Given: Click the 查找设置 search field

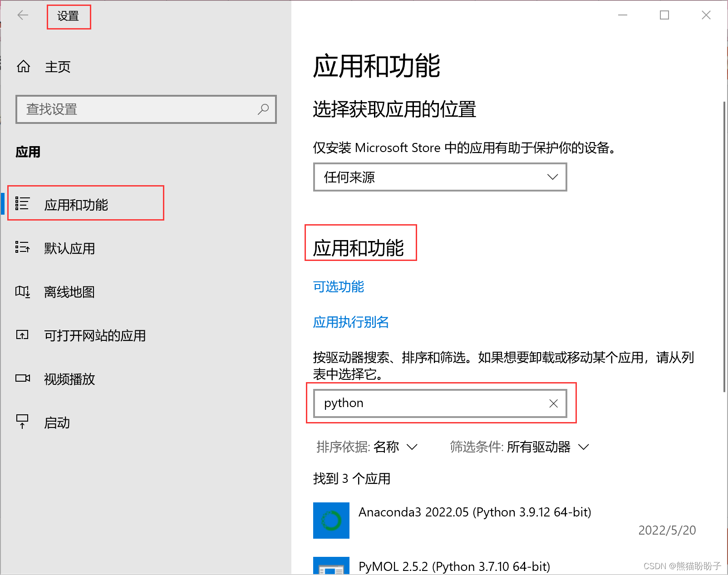Looking at the screenshot, I should (146, 109).
